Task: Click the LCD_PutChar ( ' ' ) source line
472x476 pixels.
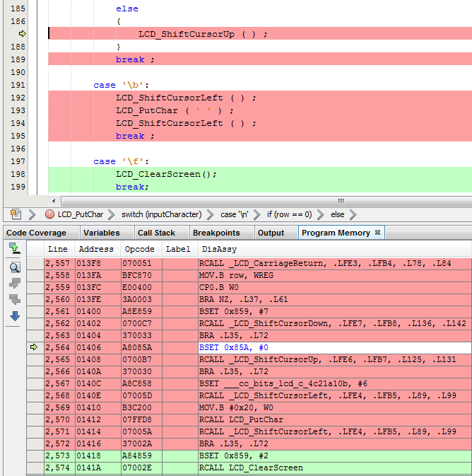Action: 175,110
